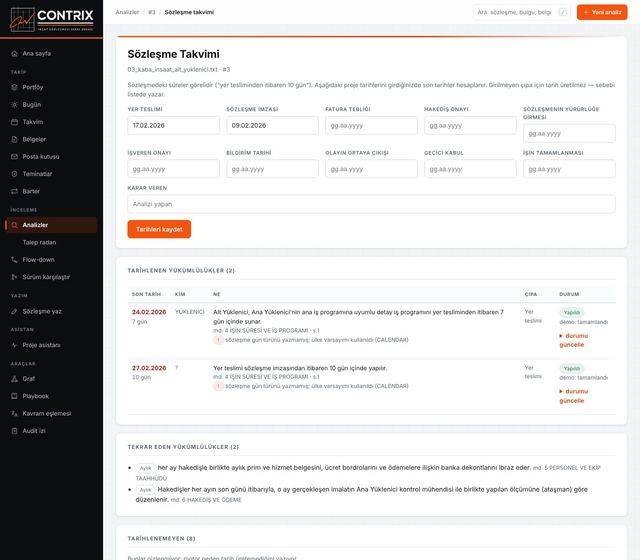Click the Belgeler document icon
The image size is (640, 560).
tap(14, 139)
